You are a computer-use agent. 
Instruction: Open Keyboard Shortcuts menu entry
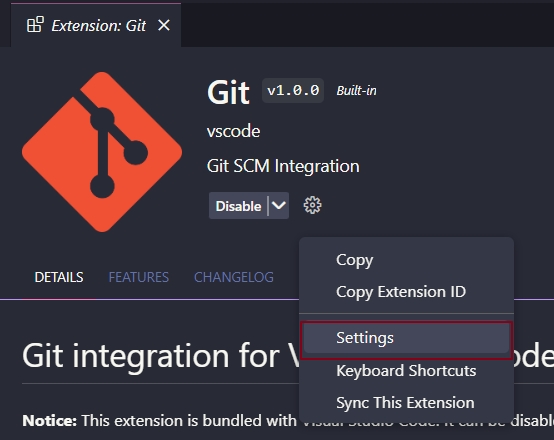(406, 371)
